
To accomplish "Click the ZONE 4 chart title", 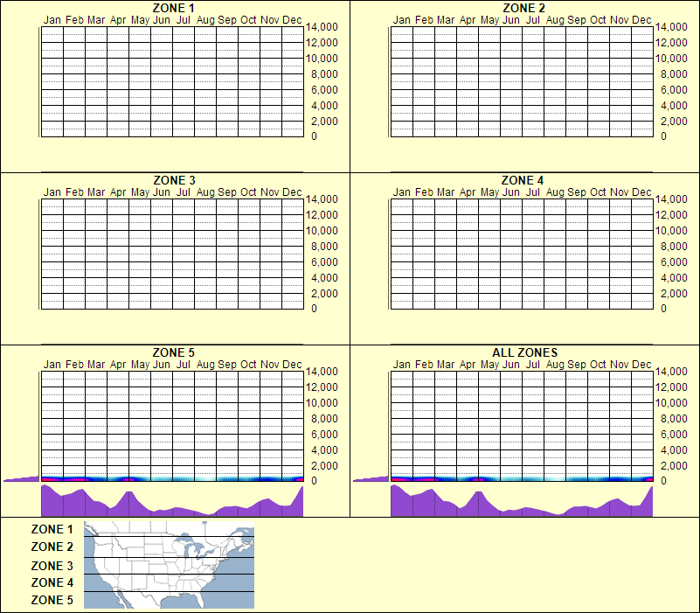I will [x=525, y=180].
